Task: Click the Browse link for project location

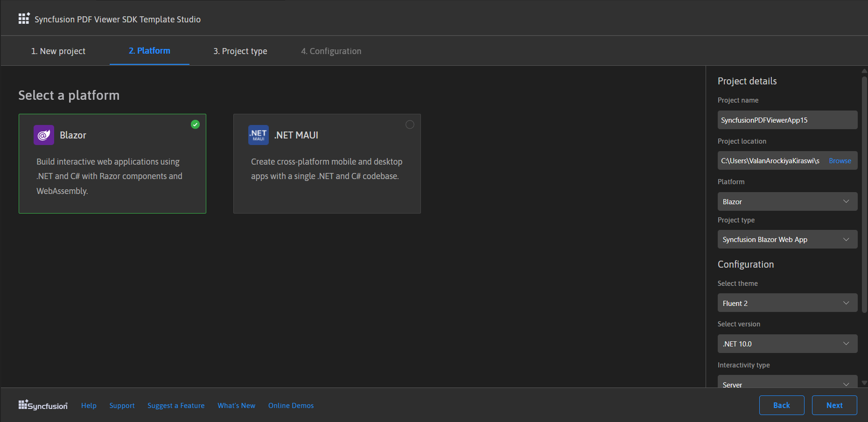Action: (840, 160)
